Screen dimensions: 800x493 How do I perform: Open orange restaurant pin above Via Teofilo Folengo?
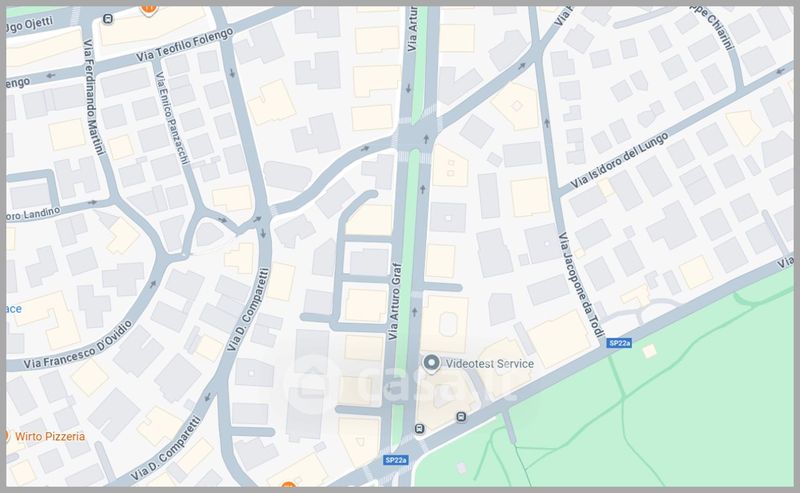click(148, 10)
